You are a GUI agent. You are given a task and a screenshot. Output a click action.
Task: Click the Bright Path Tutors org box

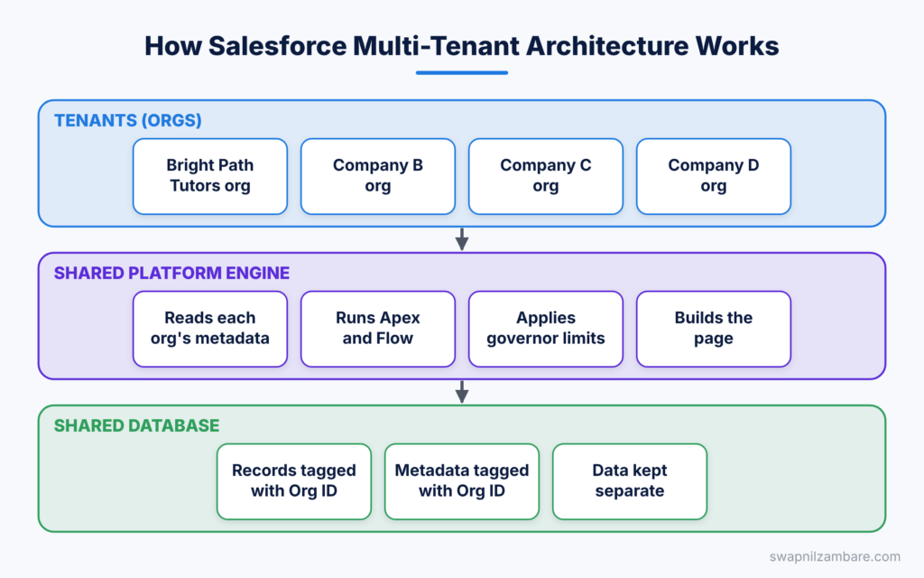(x=209, y=176)
